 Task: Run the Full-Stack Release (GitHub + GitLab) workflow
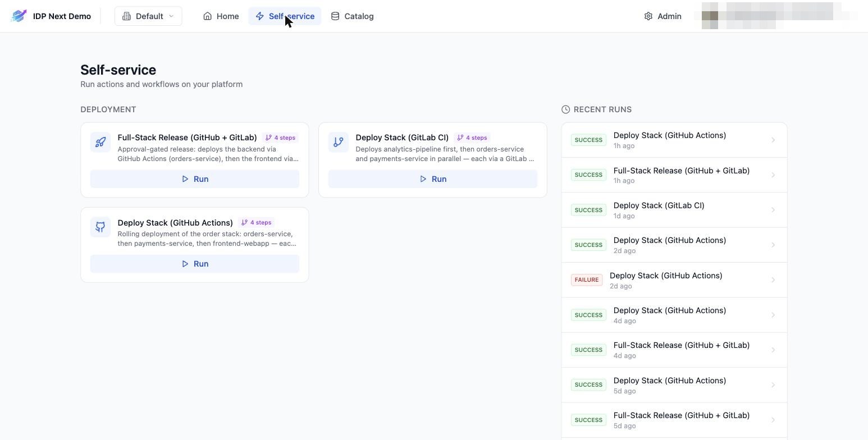pyautogui.click(x=195, y=179)
